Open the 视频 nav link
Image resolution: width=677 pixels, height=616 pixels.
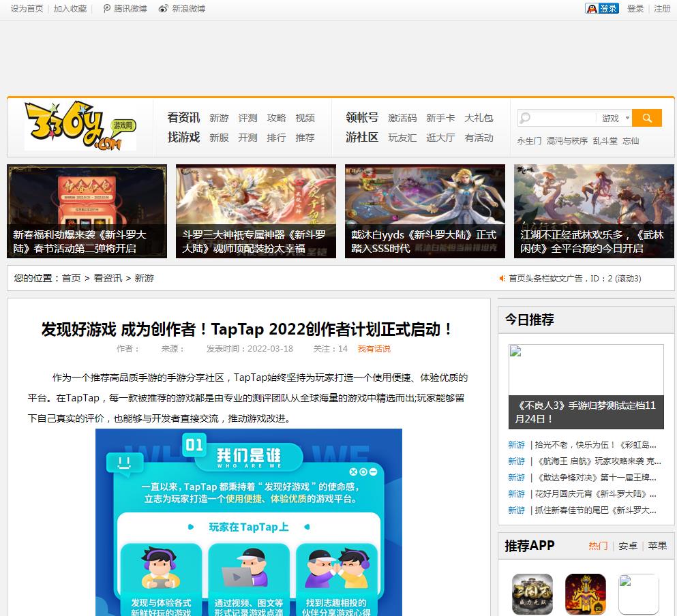point(305,118)
